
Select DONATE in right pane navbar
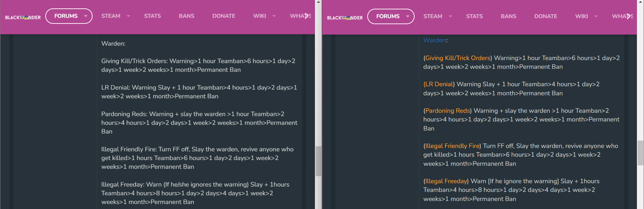546,16
